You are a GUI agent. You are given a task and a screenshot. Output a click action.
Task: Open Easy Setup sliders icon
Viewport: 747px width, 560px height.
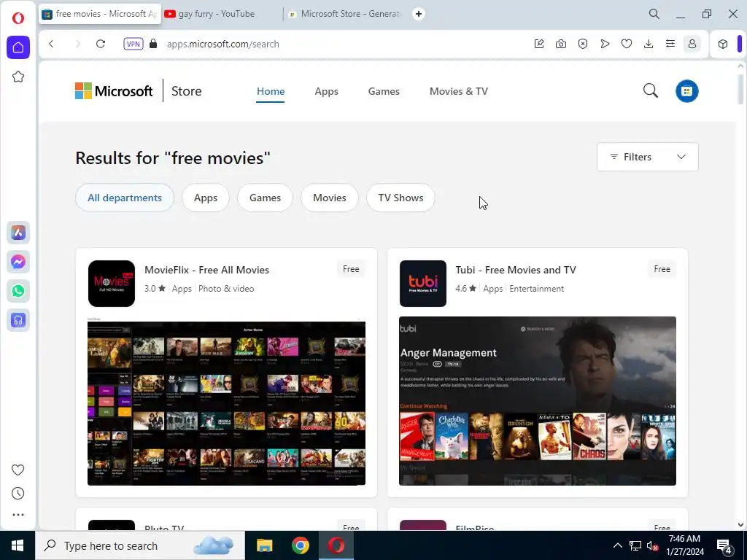pyautogui.click(x=670, y=44)
